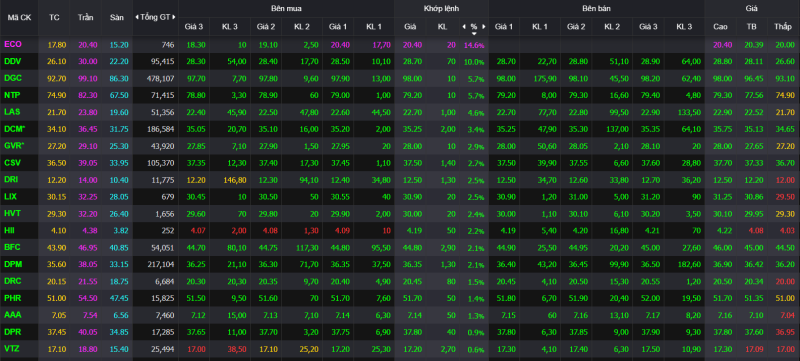This screenshot has height=361, width=800.
Task: Select NTP sell Giá 1 price 79.20
Action: (x=504, y=95)
